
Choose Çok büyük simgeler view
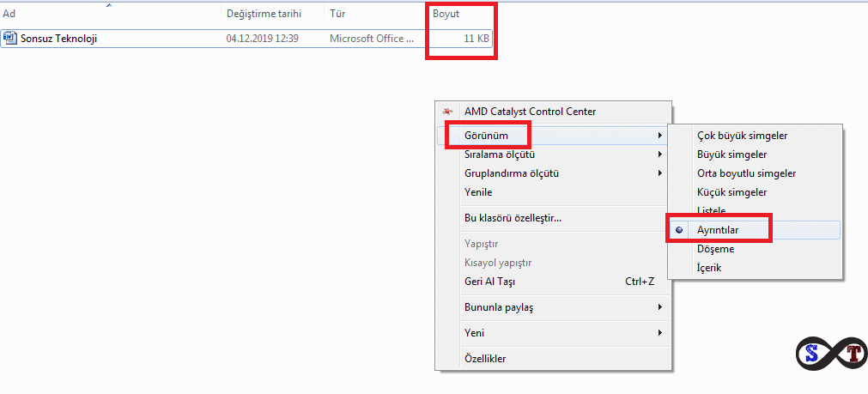[x=742, y=136]
